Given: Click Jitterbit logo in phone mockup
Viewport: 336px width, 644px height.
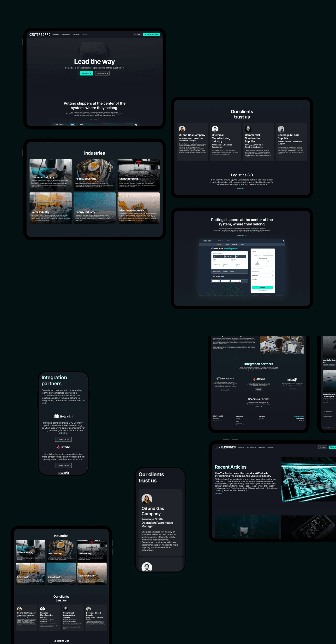Looking at the screenshot, I should coord(63,447).
